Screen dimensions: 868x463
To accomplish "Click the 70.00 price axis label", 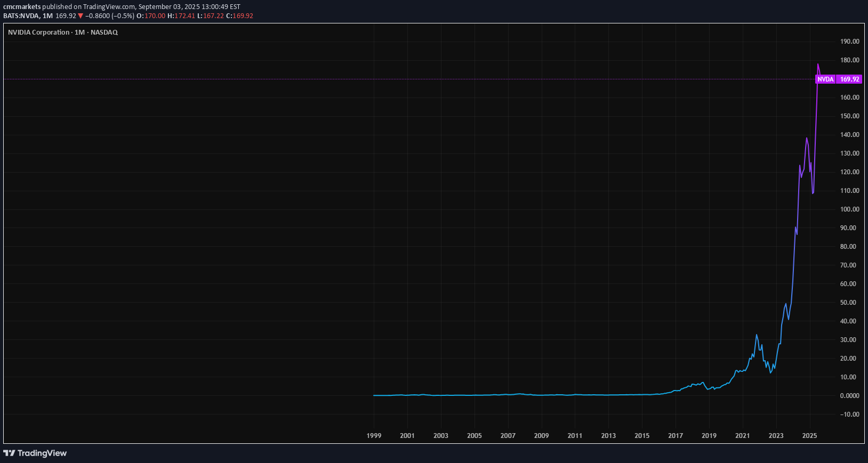I will [848, 265].
